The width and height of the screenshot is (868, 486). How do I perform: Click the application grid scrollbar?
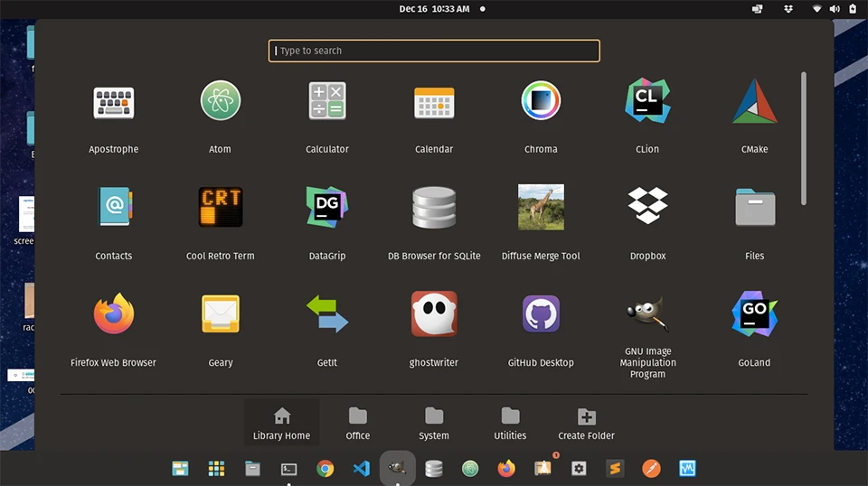click(x=803, y=138)
